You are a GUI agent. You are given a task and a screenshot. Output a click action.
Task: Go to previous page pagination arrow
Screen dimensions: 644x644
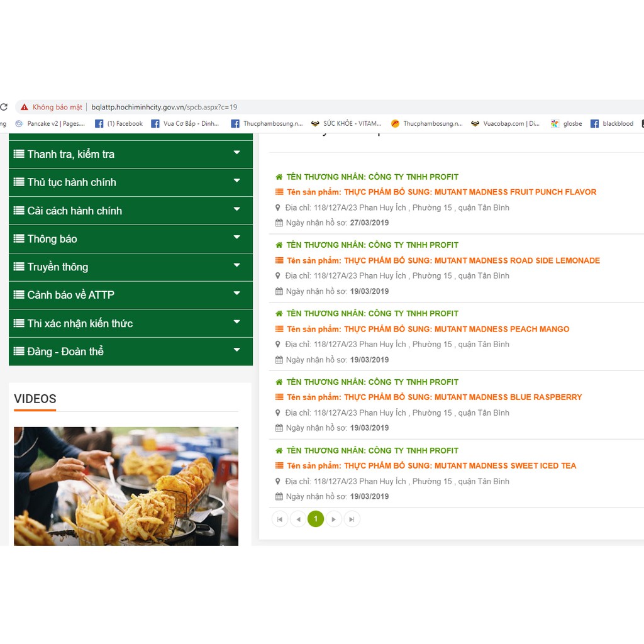(x=298, y=519)
